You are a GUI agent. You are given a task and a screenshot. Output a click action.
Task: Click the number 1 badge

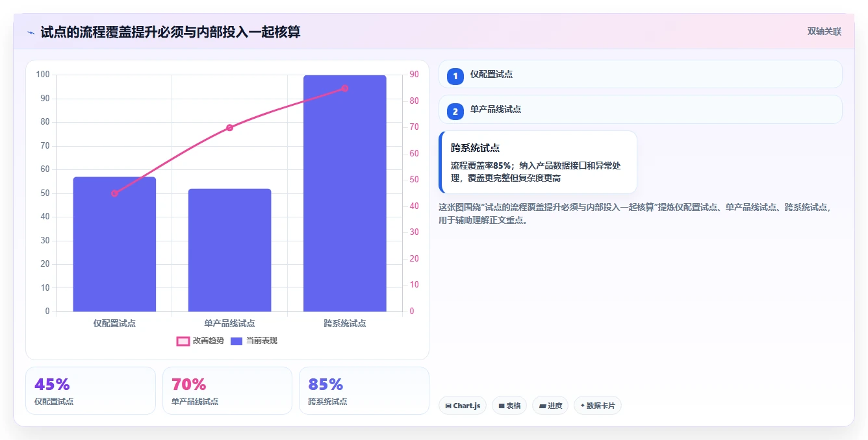(x=455, y=76)
